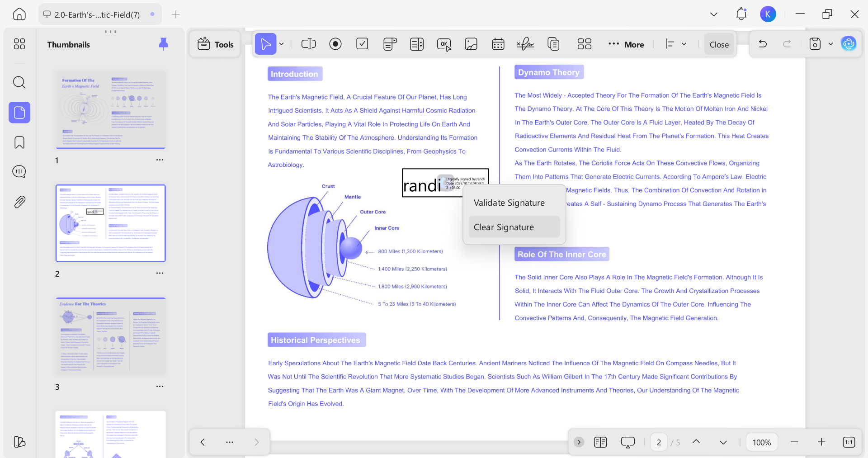Screen dimensions: 868x458
Task: Open the Home screen icon
Action: (x=19, y=14)
